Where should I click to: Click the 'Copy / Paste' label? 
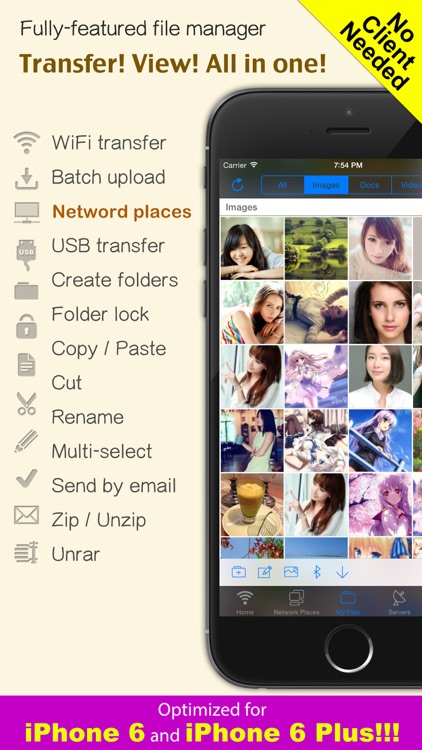[109, 349]
